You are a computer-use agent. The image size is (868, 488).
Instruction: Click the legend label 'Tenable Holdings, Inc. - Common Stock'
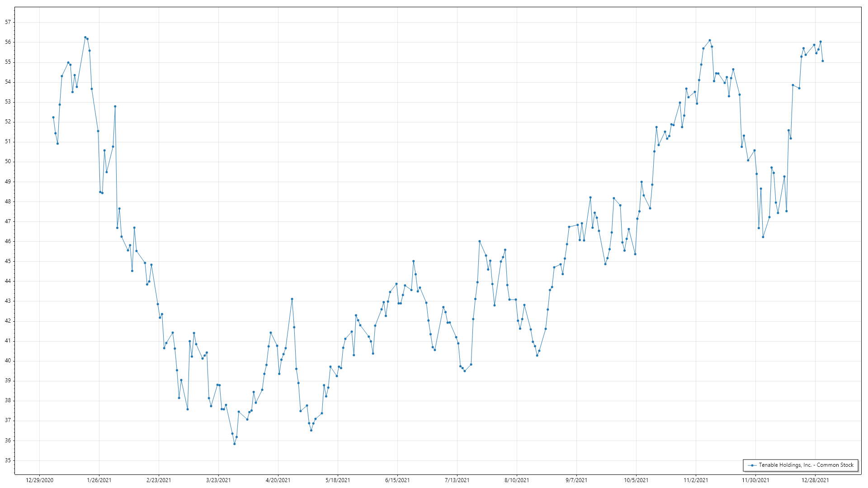806,465
